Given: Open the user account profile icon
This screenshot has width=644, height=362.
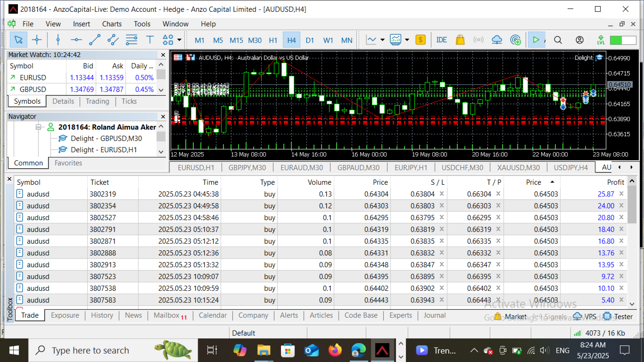Looking at the screenshot, I should 579,40.
